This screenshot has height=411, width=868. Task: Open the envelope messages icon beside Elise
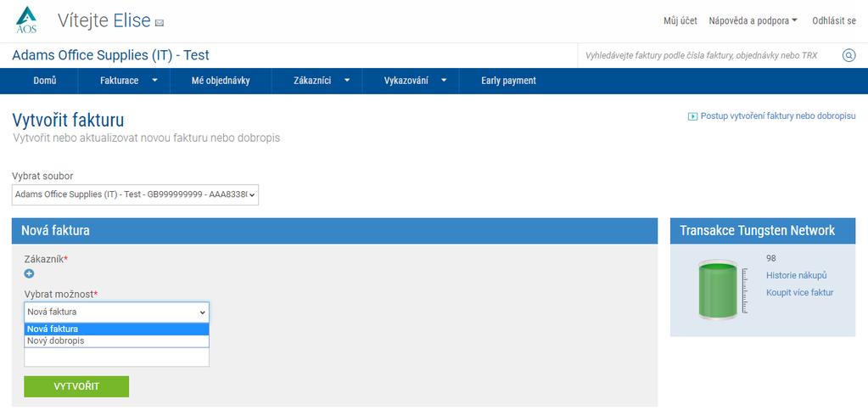[x=160, y=23]
